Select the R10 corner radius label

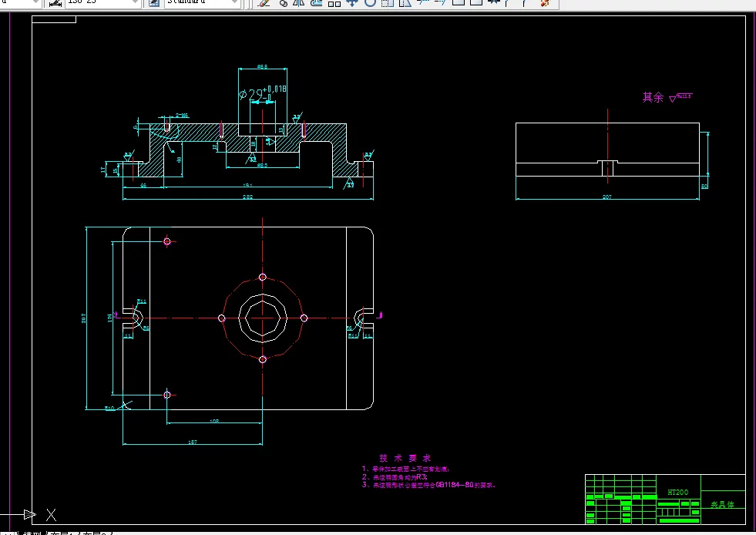(x=110, y=408)
